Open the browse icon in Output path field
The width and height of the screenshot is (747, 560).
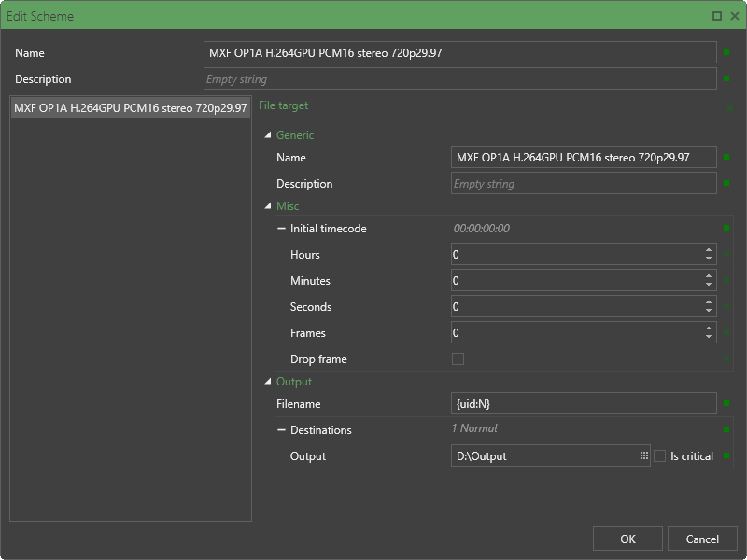[x=644, y=455]
